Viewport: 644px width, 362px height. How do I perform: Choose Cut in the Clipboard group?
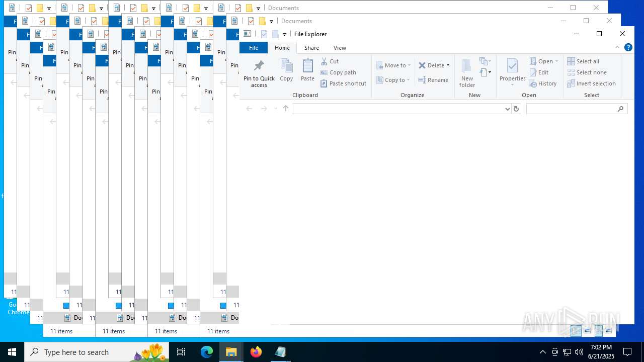330,61
